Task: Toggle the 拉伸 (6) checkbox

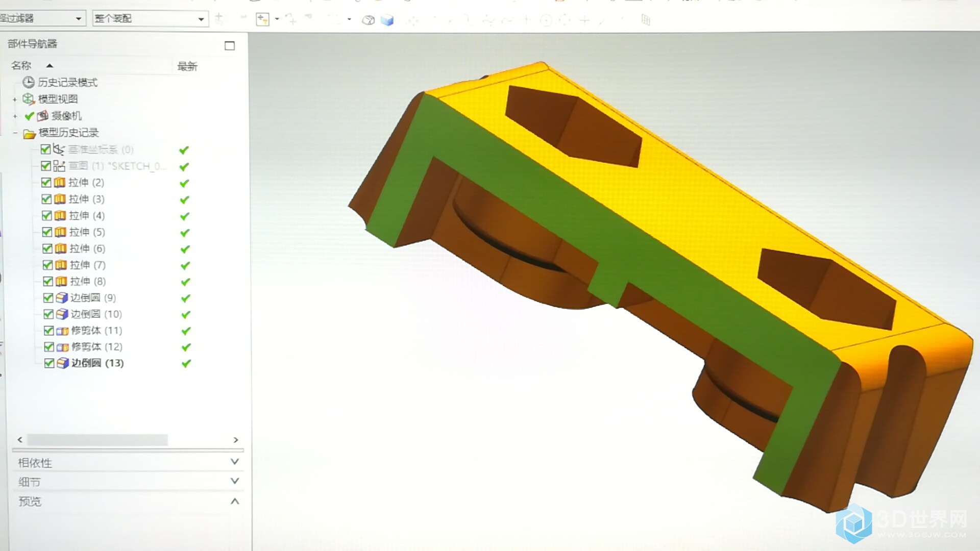Action: pos(47,248)
